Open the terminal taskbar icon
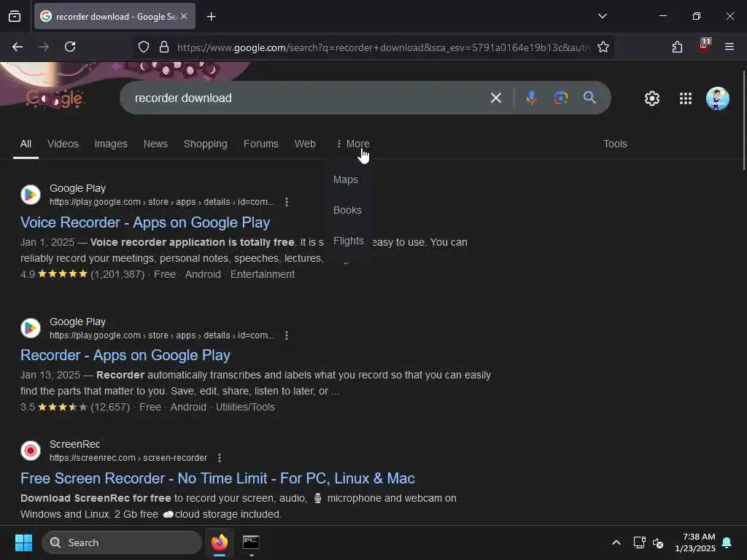The height and width of the screenshot is (560, 747). pyautogui.click(x=251, y=542)
